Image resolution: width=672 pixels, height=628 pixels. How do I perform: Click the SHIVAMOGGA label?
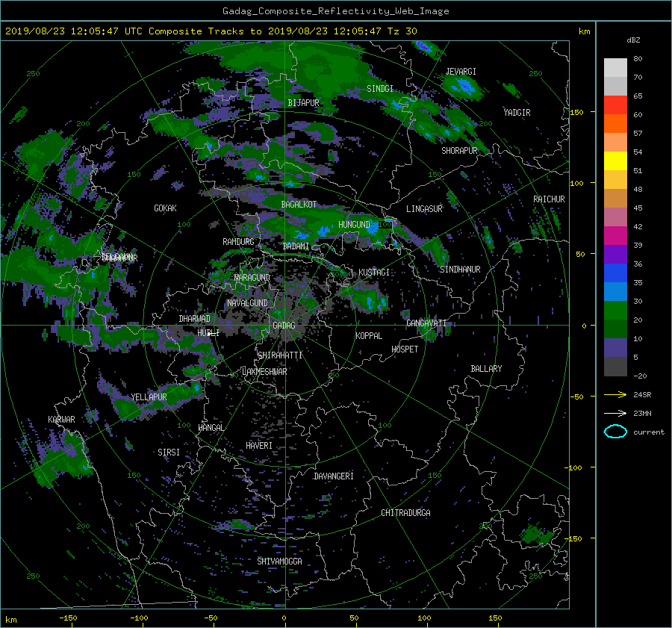tap(279, 562)
